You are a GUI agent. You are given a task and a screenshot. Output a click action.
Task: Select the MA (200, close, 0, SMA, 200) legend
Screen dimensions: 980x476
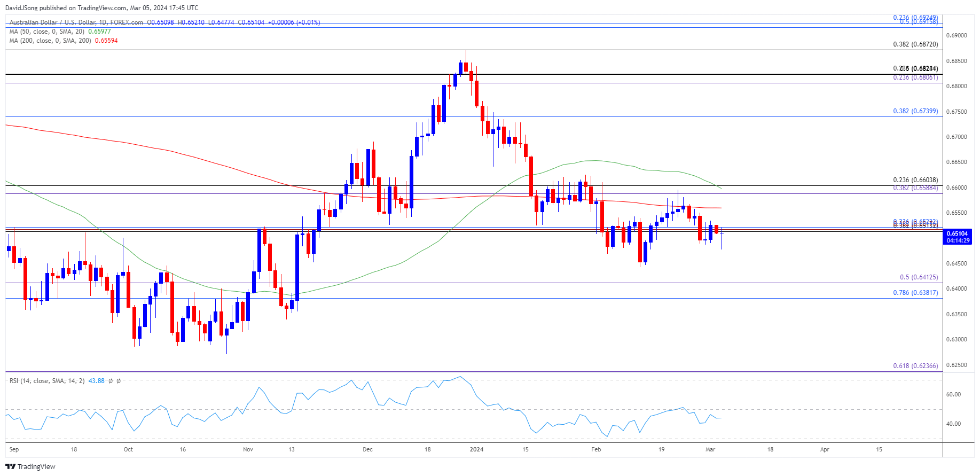pyautogui.click(x=50, y=41)
